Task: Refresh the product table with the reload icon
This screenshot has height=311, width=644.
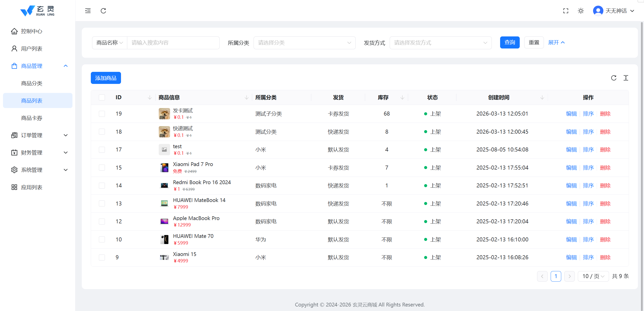Action: [614, 78]
